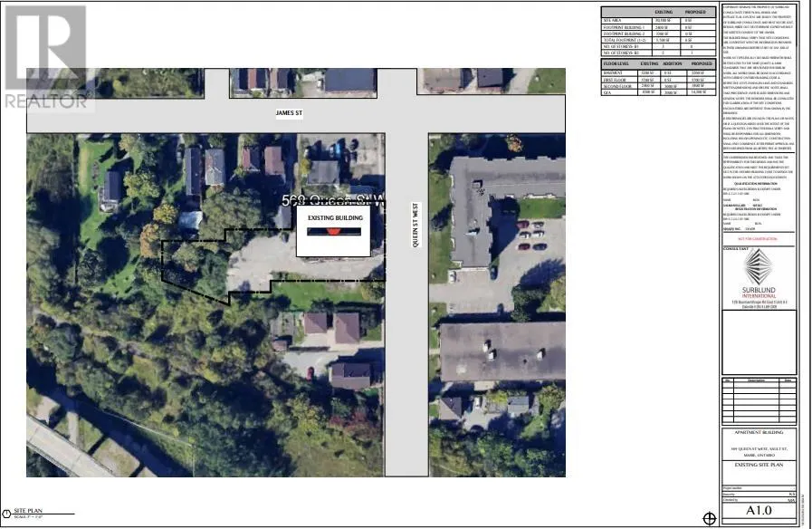Click the SECOND FLOOR row label

617,86
